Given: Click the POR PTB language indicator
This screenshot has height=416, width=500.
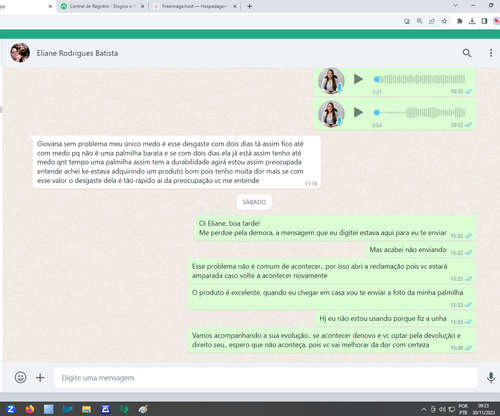Looking at the screenshot, I should [463, 409].
